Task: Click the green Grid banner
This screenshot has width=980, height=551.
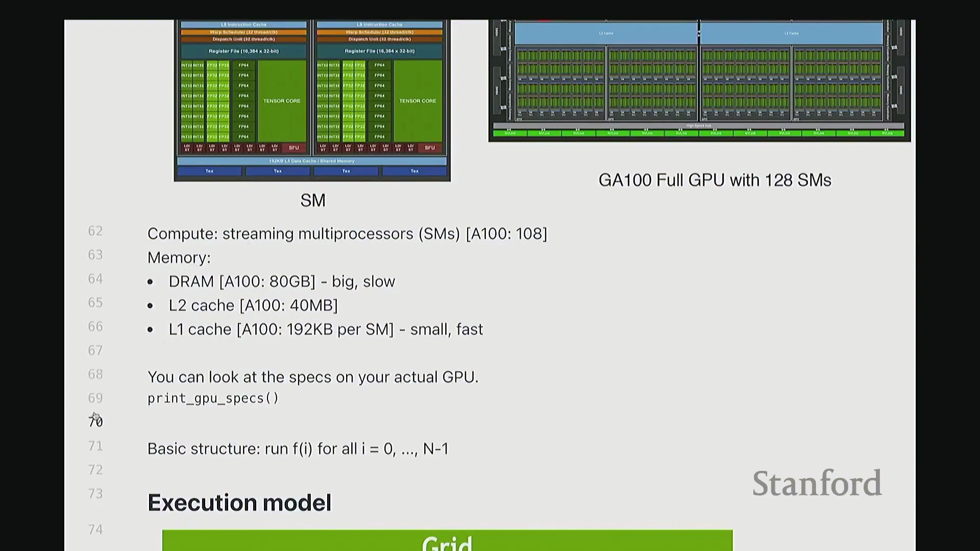Action: (447, 541)
